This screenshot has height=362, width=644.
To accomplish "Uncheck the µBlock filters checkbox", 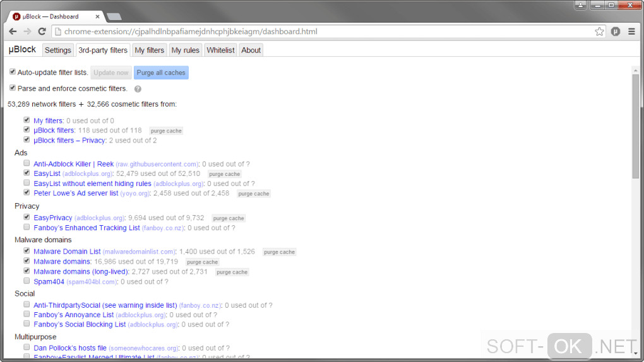I will [x=27, y=130].
